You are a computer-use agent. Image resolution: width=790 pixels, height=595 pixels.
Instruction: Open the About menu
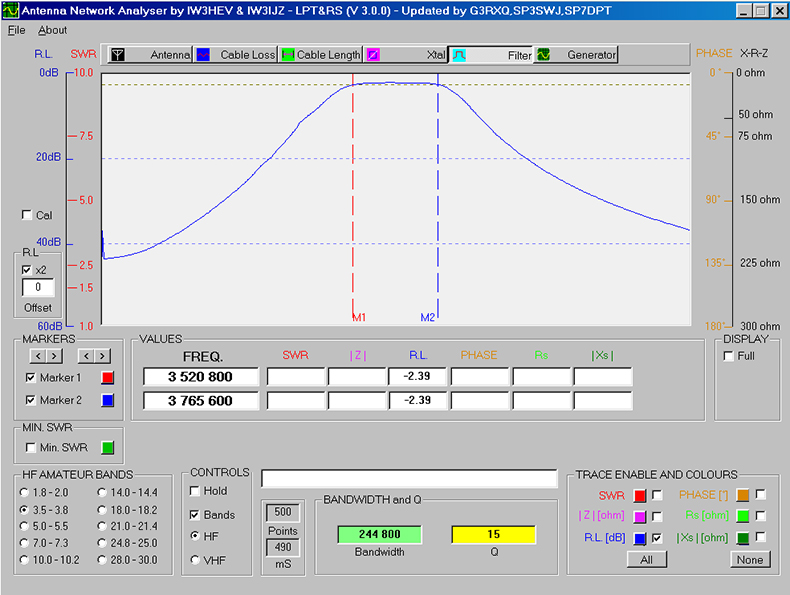point(53,30)
